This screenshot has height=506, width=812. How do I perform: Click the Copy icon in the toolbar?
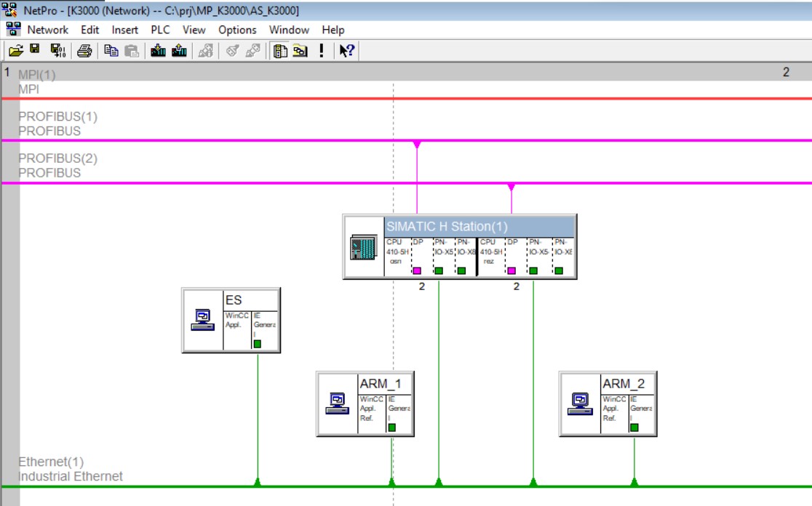click(x=111, y=51)
